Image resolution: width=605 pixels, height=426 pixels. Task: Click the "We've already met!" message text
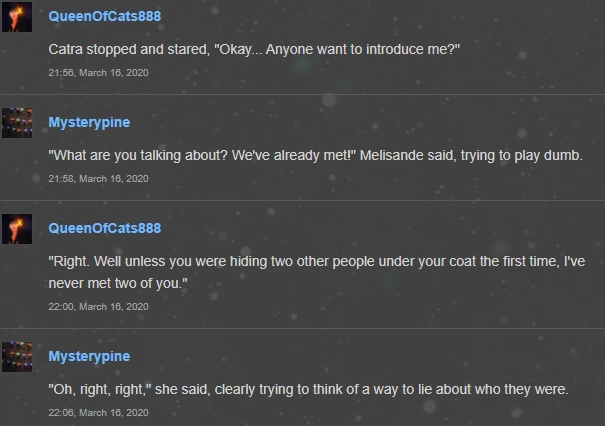315,156
